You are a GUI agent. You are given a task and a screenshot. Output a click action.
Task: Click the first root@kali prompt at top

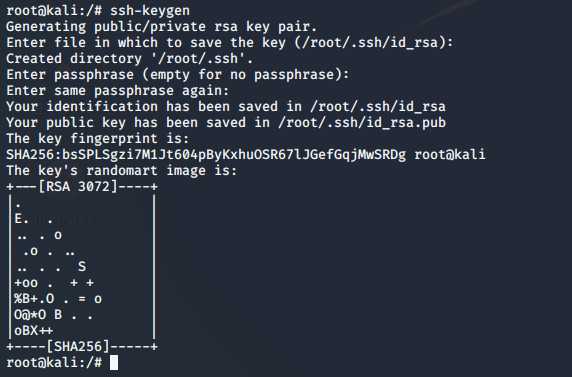click(54, 11)
